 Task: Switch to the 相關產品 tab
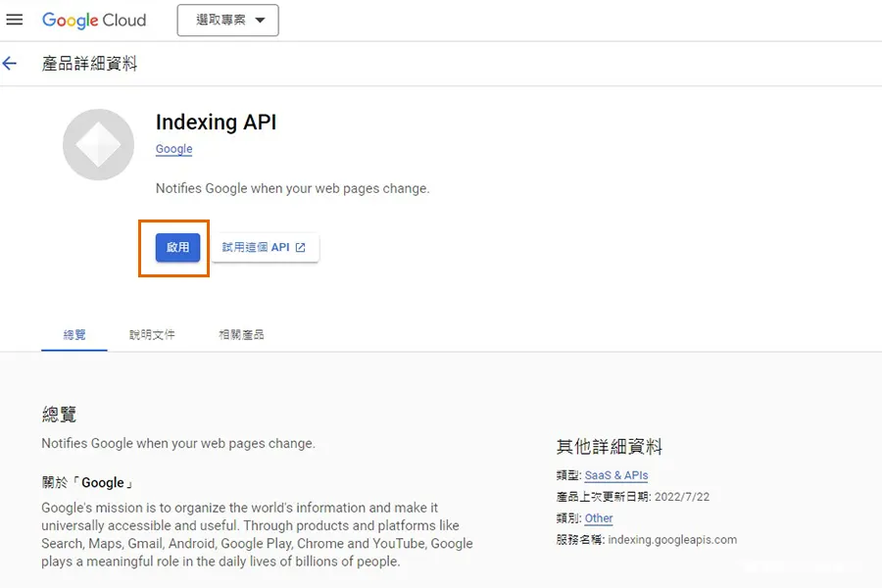241,335
